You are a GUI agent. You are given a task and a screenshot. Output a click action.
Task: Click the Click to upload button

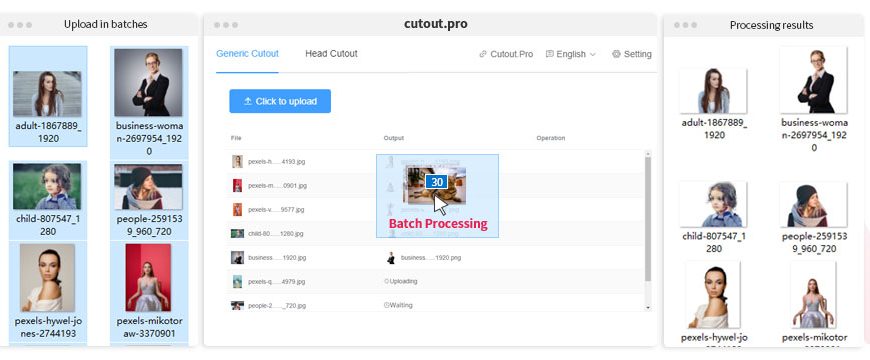coord(280,101)
